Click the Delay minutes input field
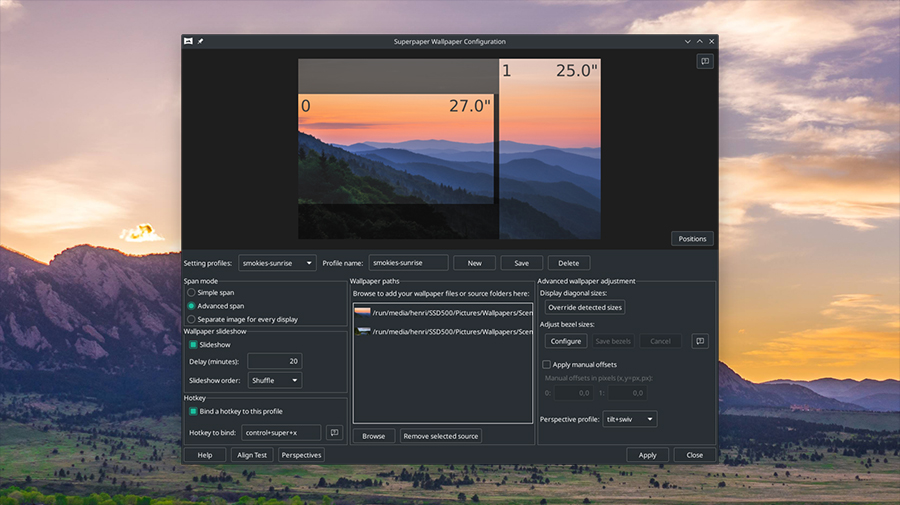This screenshot has width=900, height=505. click(275, 361)
